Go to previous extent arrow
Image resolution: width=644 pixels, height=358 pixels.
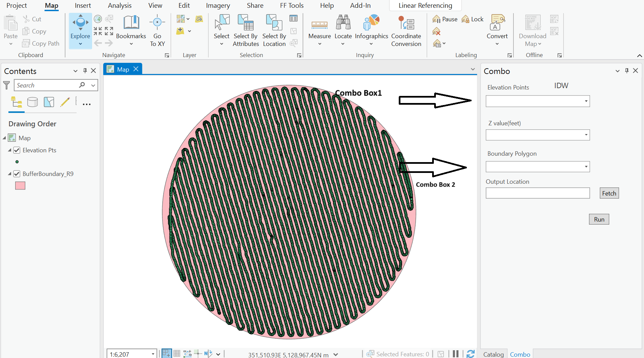tap(98, 43)
